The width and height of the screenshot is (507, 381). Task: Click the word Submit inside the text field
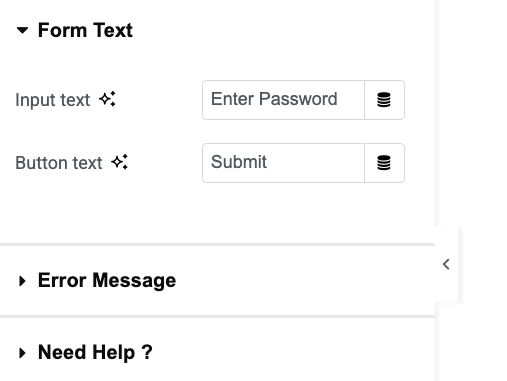[x=239, y=162]
